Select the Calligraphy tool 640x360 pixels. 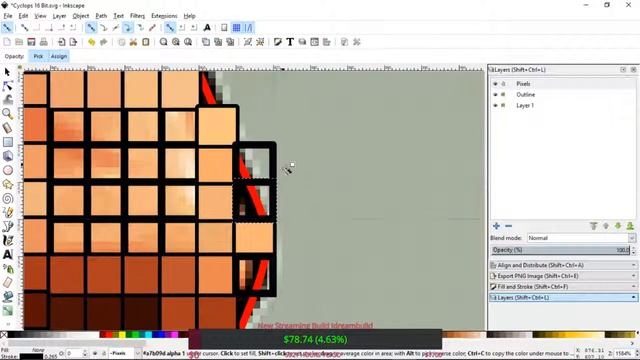pyautogui.click(x=7, y=241)
